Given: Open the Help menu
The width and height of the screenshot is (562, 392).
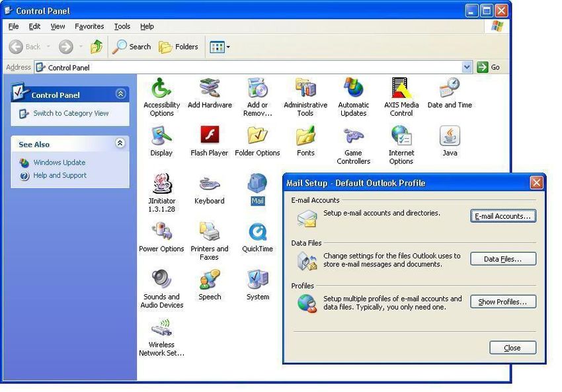Looking at the screenshot, I should pyautogui.click(x=147, y=26).
